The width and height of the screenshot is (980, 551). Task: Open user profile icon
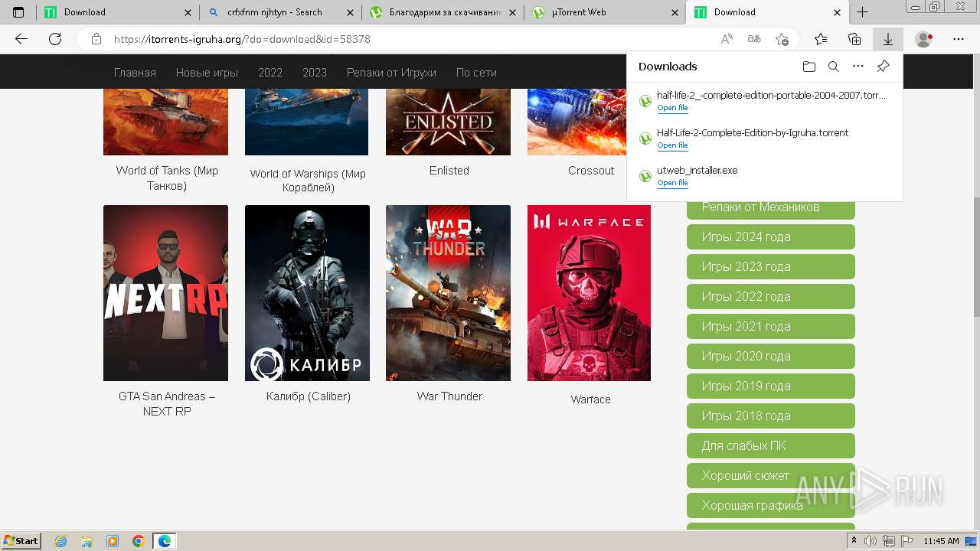tap(924, 39)
